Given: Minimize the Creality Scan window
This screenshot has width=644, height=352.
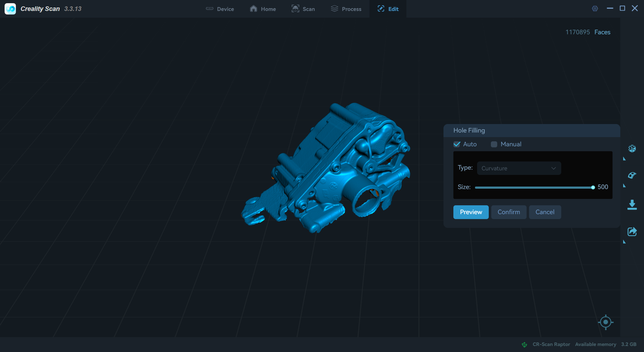Looking at the screenshot, I should click(610, 8).
